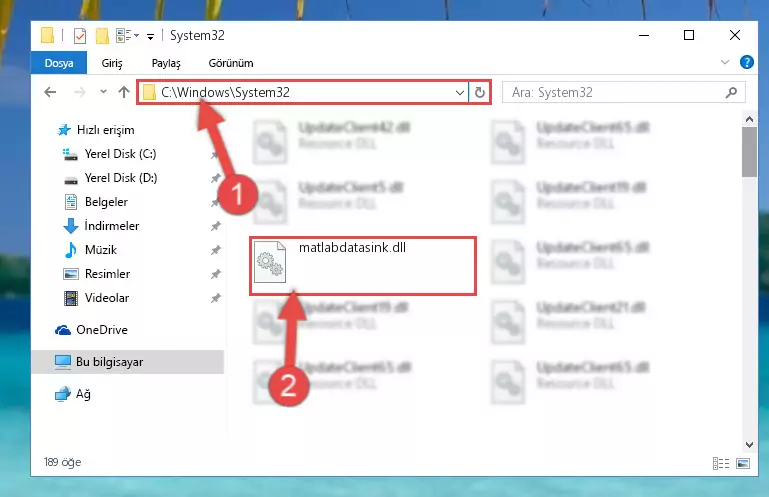Switch to the Paylaş ribbon tab
Screen dimensions: 769x497
coord(166,63)
